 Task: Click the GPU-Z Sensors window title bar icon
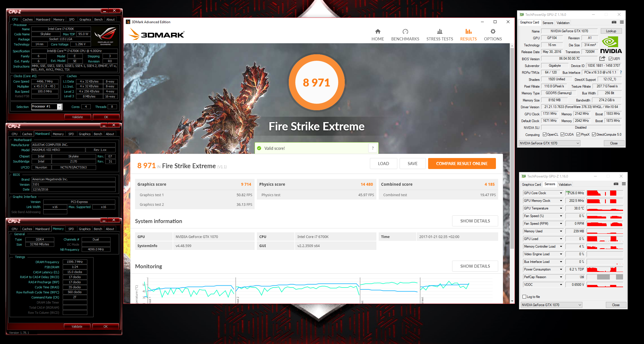click(x=524, y=176)
